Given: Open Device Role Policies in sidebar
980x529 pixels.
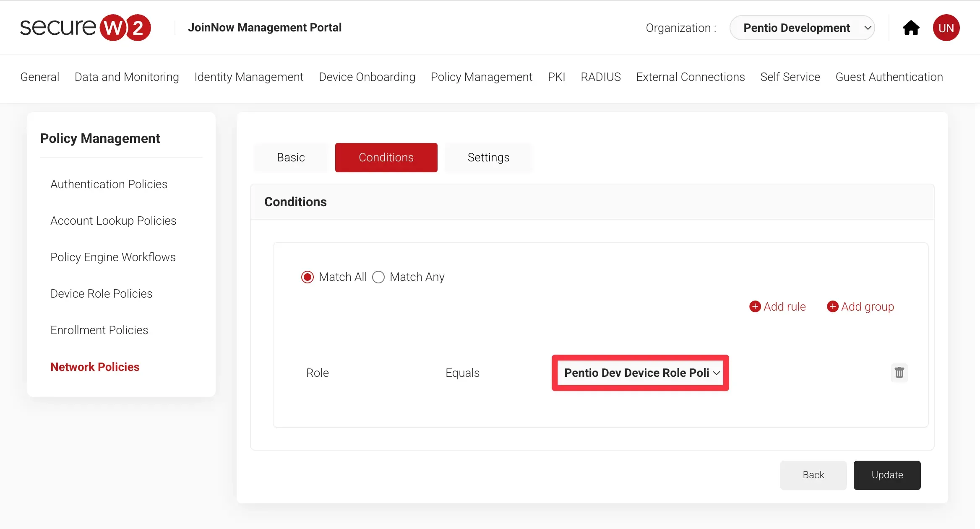Looking at the screenshot, I should [x=101, y=293].
